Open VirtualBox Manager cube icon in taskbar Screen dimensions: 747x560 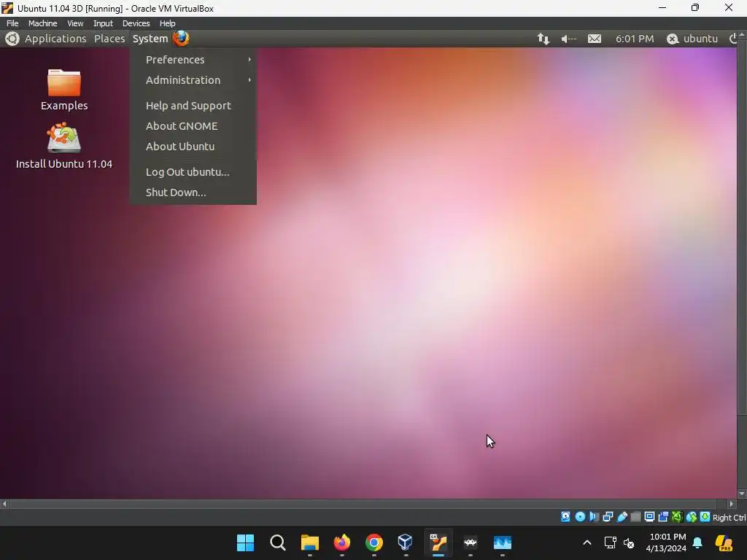406,542
